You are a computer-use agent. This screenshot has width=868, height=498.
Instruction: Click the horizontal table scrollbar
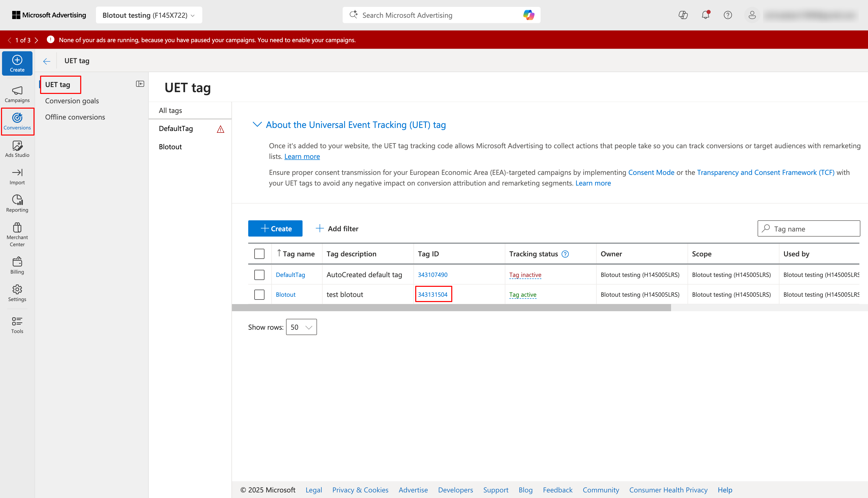click(x=451, y=308)
